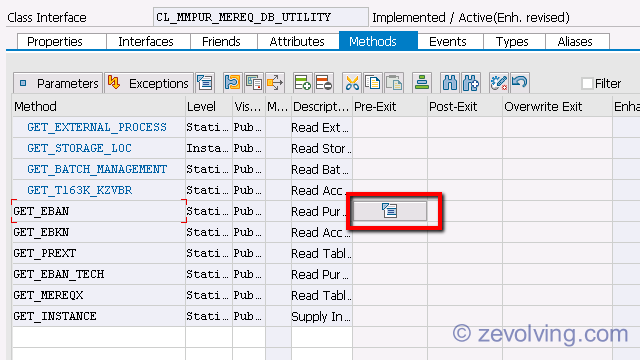Copy selection with the copy icon
Screen dimensions: 640x360
(373, 83)
